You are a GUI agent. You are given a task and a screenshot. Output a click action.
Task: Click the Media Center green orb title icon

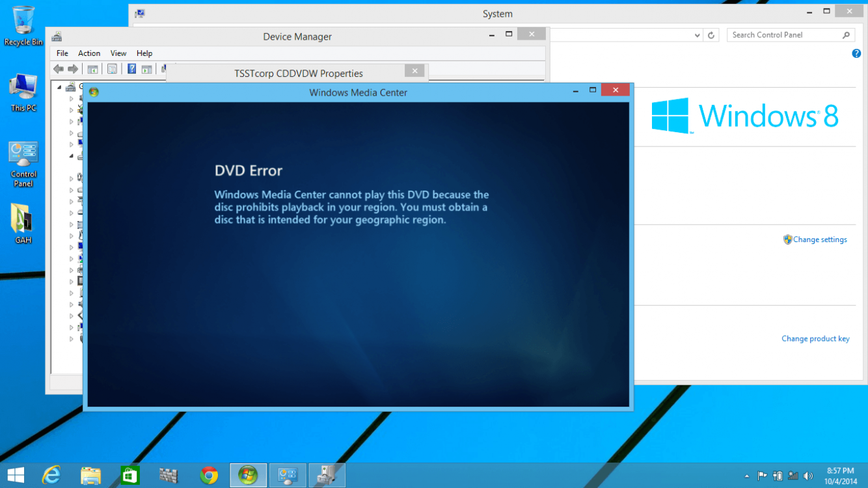[94, 92]
